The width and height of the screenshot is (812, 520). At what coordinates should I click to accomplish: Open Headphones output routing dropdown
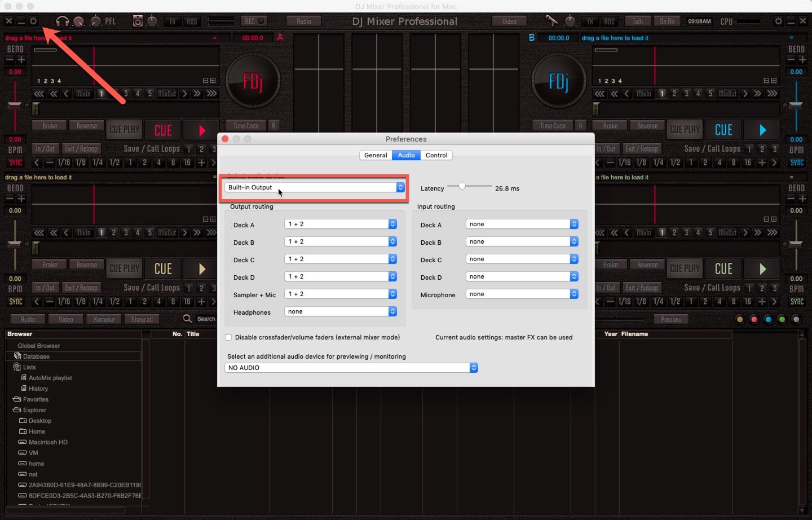pyautogui.click(x=341, y=311)
